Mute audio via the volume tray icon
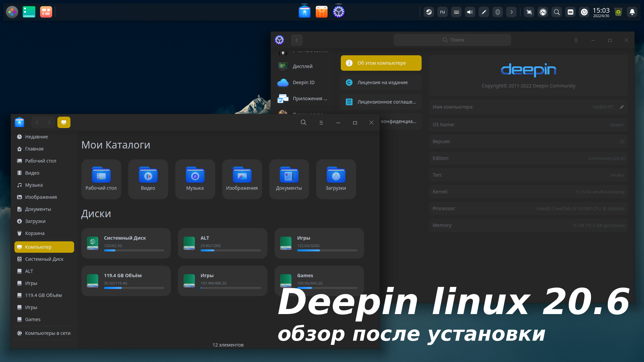644x362 pixels. [470, 12]
